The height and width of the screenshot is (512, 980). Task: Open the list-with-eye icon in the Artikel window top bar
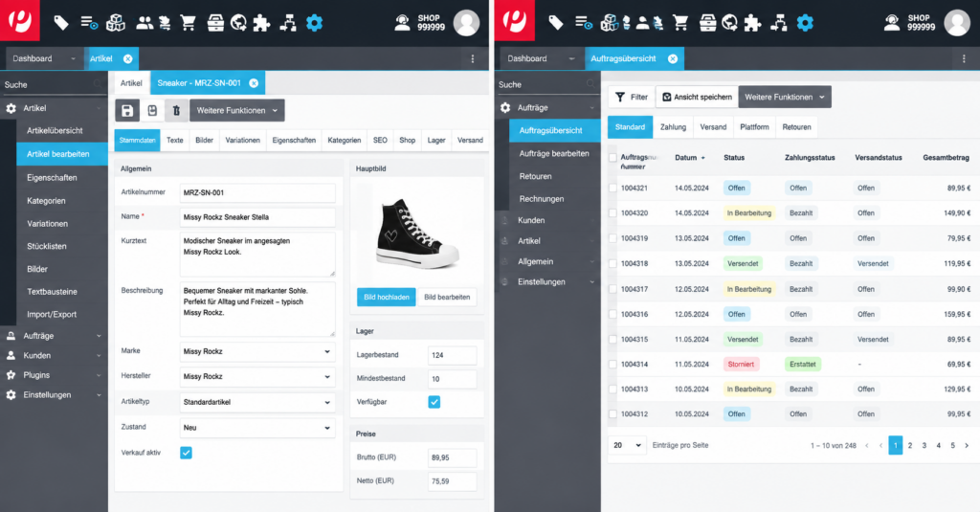[89, 23]
